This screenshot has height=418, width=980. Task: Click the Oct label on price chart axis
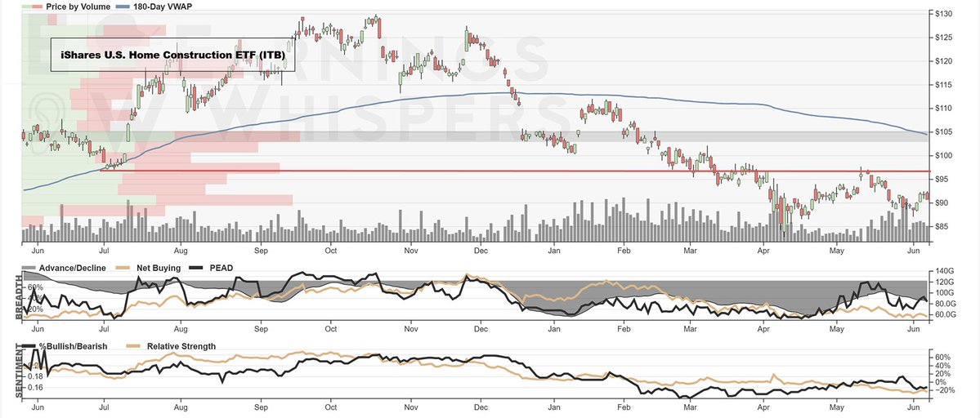pos(331,251)
